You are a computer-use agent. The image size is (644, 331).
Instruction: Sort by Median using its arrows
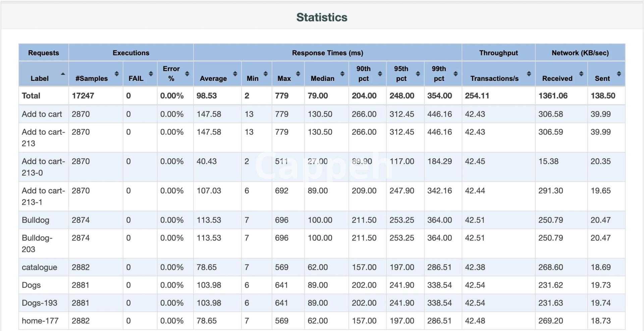342,74
